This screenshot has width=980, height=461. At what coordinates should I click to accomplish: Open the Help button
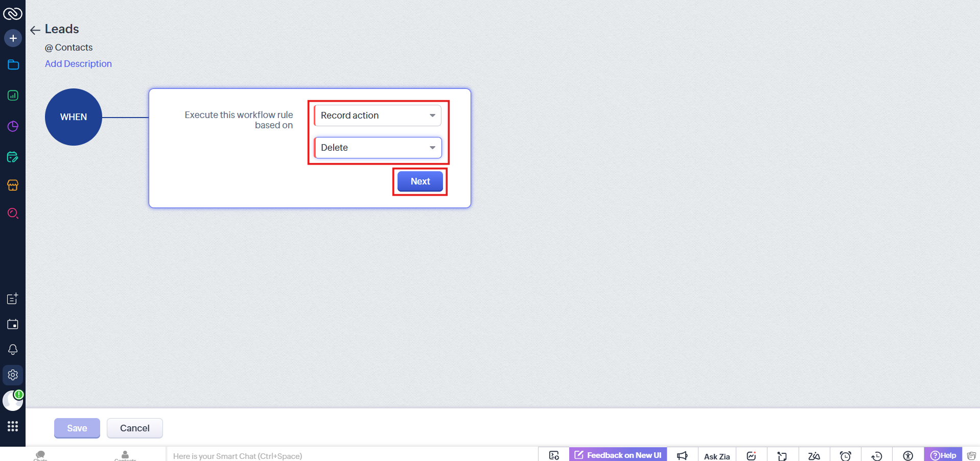pyautogui.click(x=943, y=455)
